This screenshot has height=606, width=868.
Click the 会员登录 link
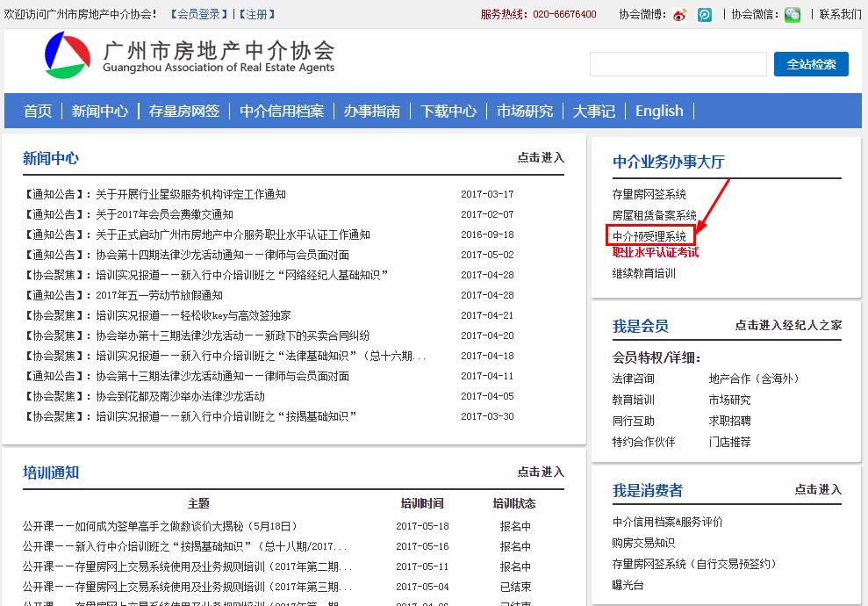click(x=198, y=14)
